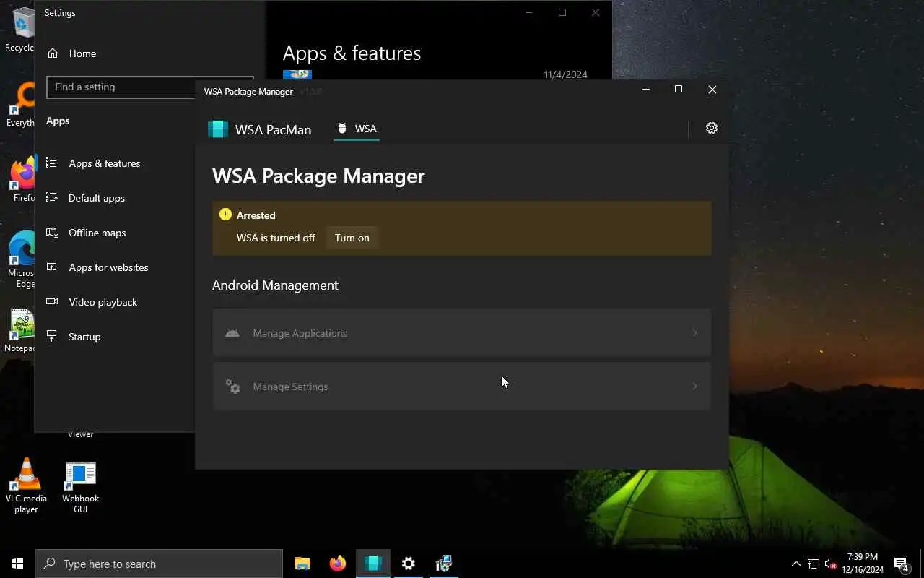Click the Default apps icon
The image size is (924, 578).
pos(52,197)
